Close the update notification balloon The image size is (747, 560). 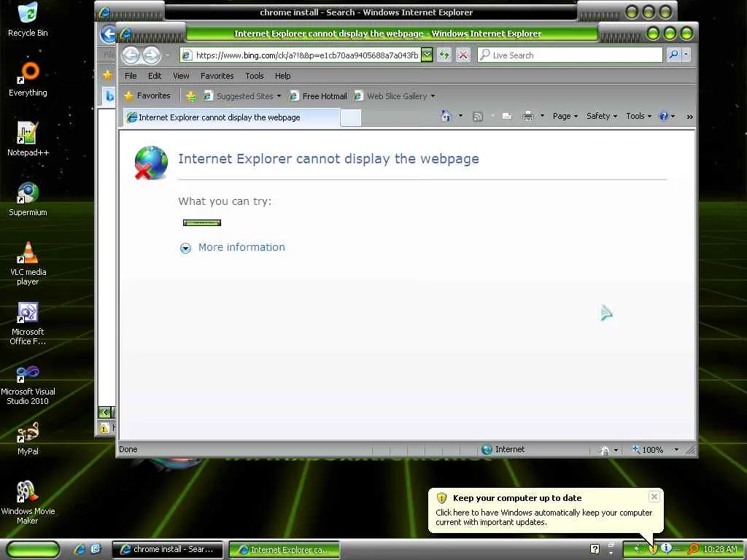coord(654,497)
